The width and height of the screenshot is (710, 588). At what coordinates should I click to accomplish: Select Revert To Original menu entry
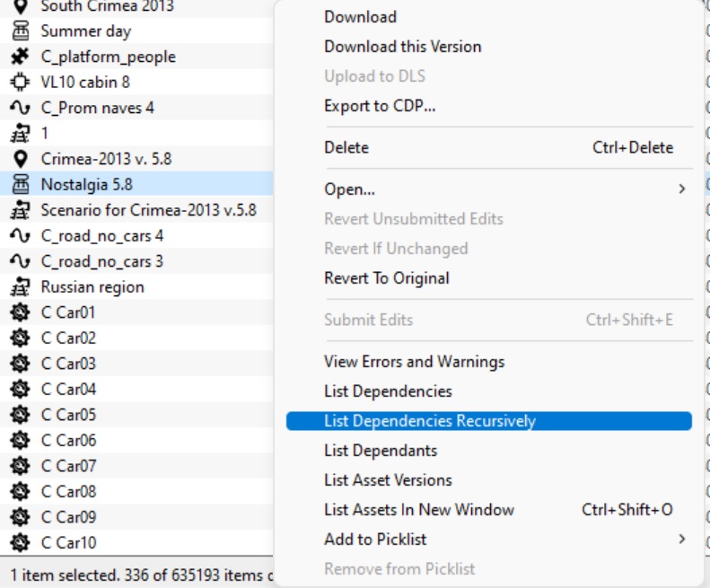[x=387, y=278]
